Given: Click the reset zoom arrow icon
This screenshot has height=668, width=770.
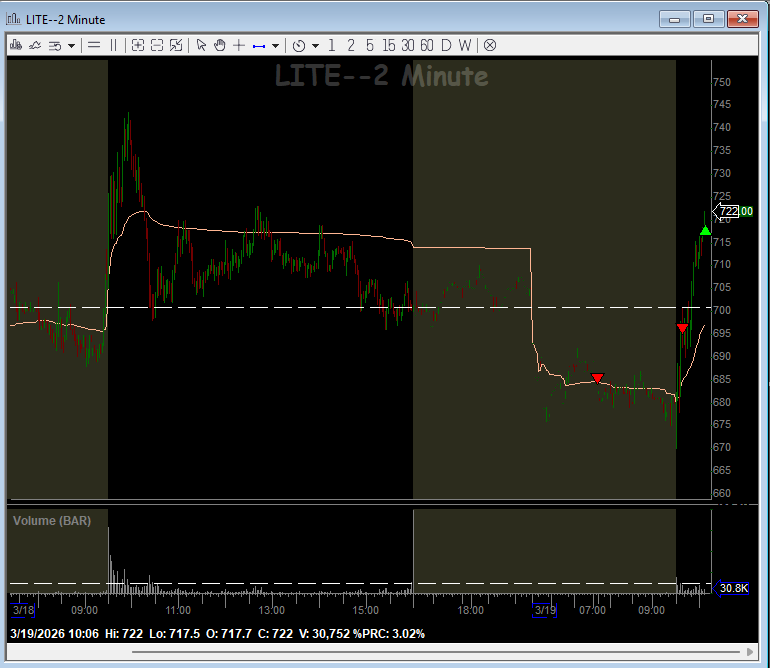Looking at the screenshot, I should (x=176, y=46).
